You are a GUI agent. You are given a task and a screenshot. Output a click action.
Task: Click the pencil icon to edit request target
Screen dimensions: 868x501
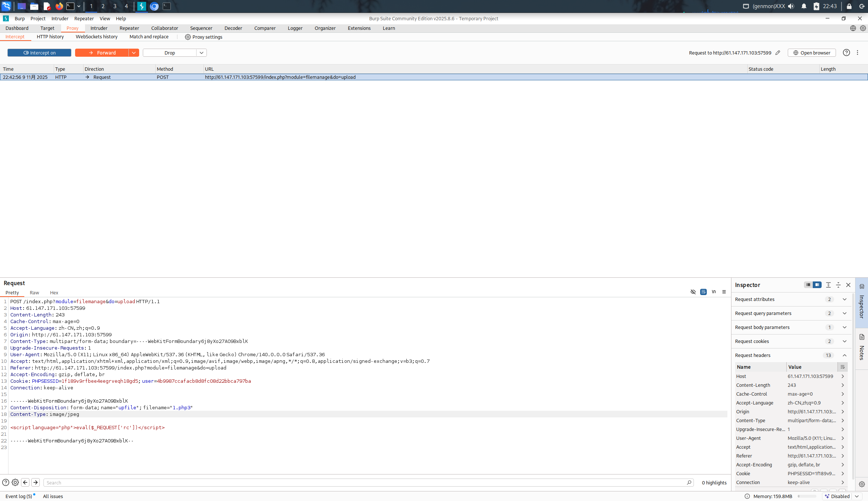pos(777,53)
